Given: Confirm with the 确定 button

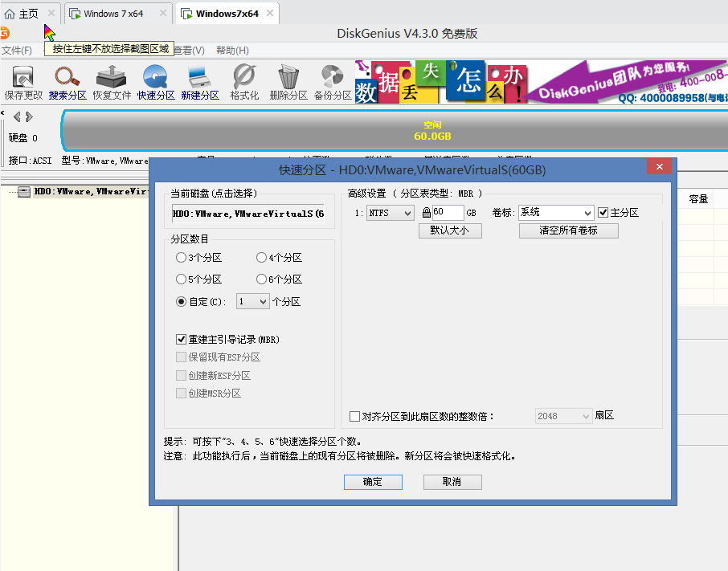Looking at the screenshot, I should coord(373,482).
